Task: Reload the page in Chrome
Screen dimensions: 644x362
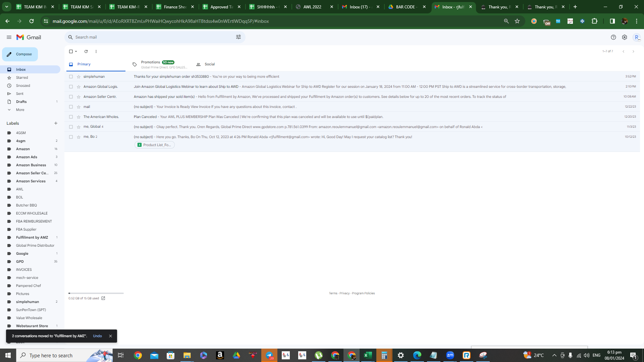Action: tap(32, 21)
